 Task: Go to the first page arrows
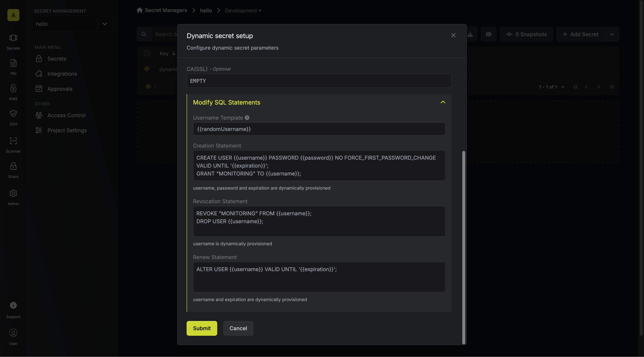pyautogui.click(x=576, y=87)
